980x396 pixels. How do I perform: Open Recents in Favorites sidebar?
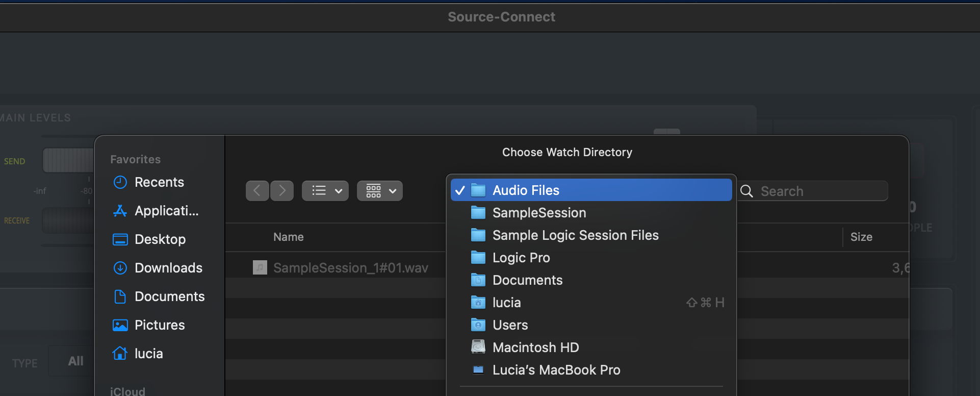click(x=159, y=182)
